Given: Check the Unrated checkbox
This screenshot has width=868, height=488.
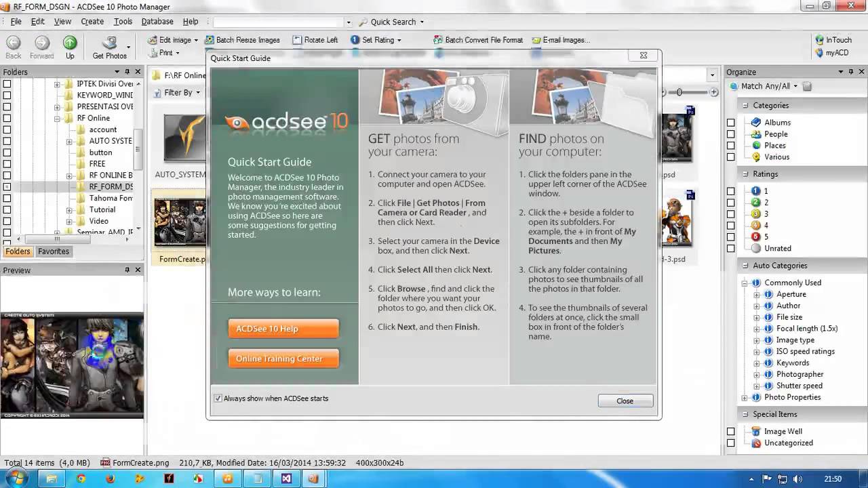Looking at the screenshot, I should point(730,249).
